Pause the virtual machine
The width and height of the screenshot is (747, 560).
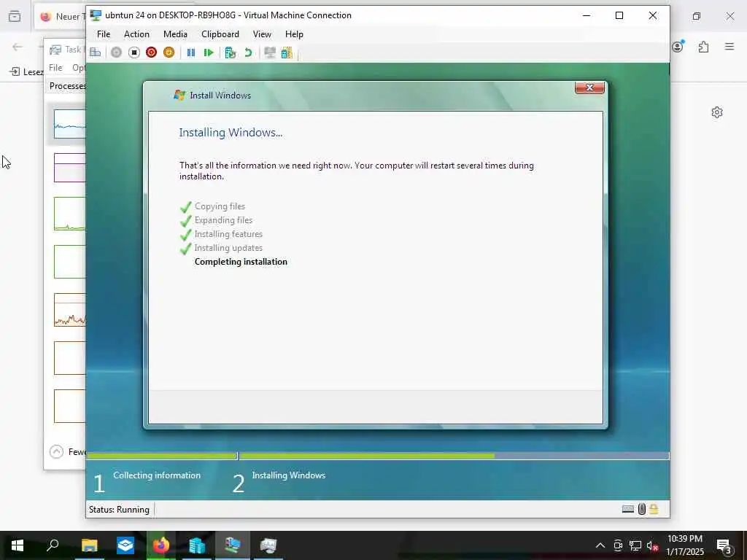tap(191, 52)
